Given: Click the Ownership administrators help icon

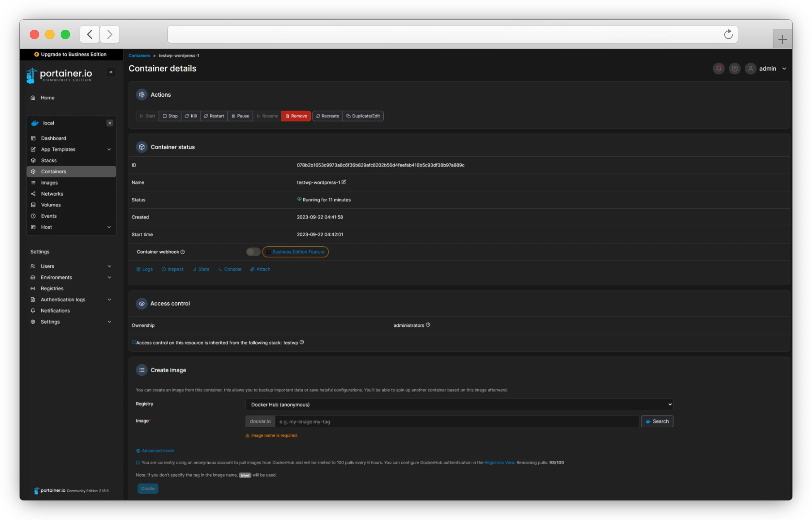Looking at the screenshot, I should pos(428,325).
